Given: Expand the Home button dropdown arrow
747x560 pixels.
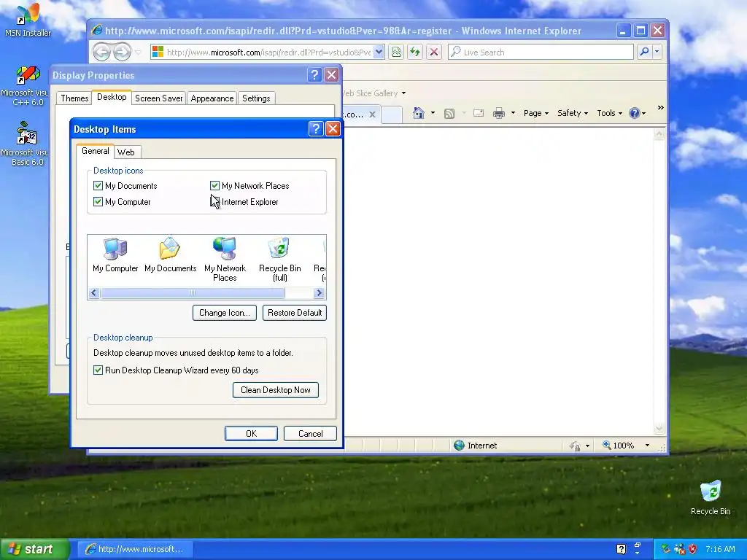Looking at the screenshot, I should tap(433, 113).
